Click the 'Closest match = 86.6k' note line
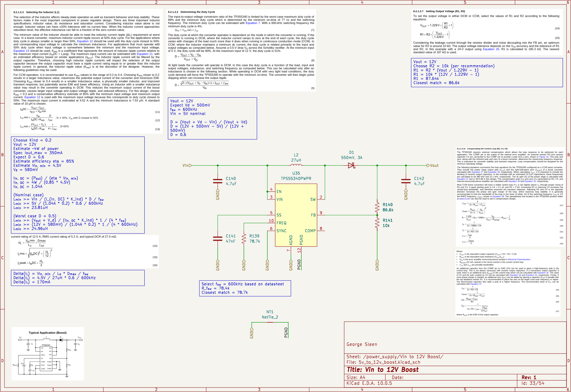 coord(436,83)
